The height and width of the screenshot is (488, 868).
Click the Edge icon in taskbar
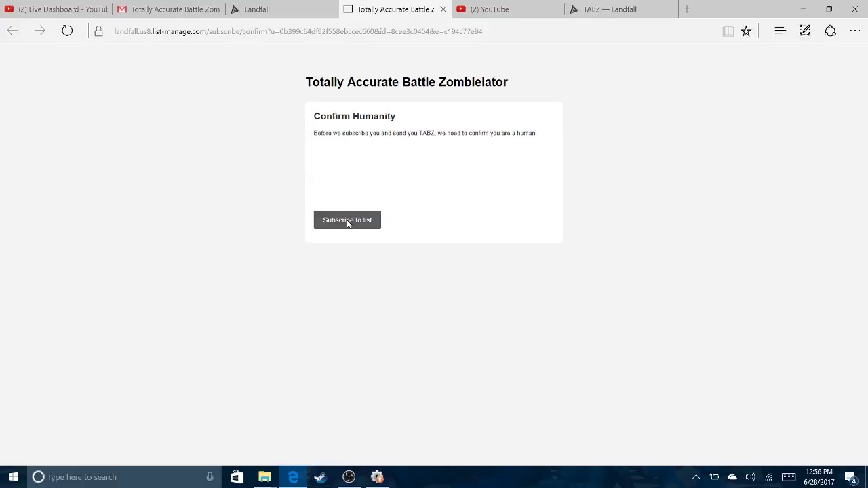tap(293, 476)
